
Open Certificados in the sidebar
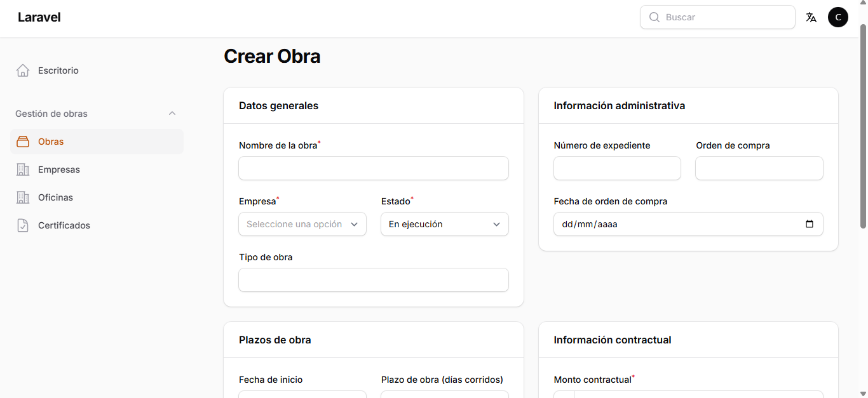tap(97, 225)
